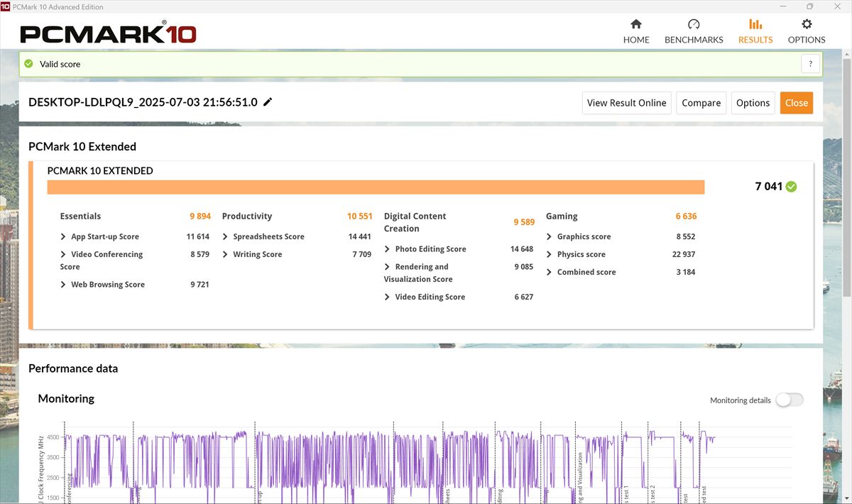Screen dimensions: 852x504
Task: Click the Digital Content Creation heading
Action: (415, 222)
